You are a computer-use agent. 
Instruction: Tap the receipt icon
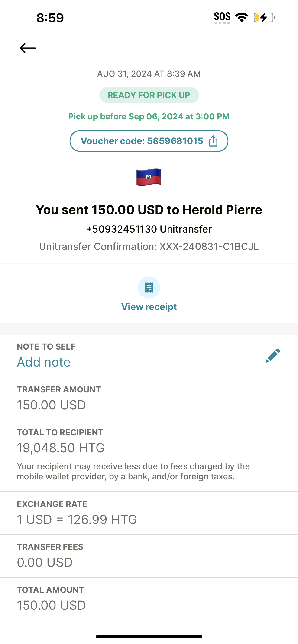click(x=149, y=287)
